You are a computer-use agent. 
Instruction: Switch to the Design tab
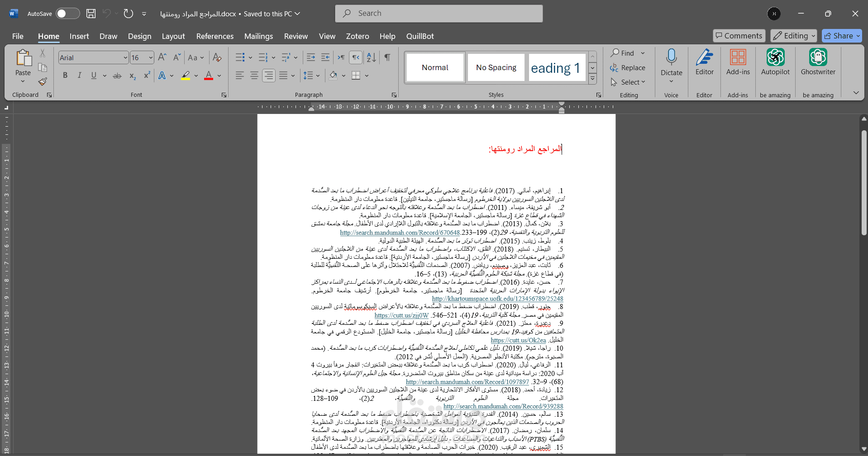point(139,36)
